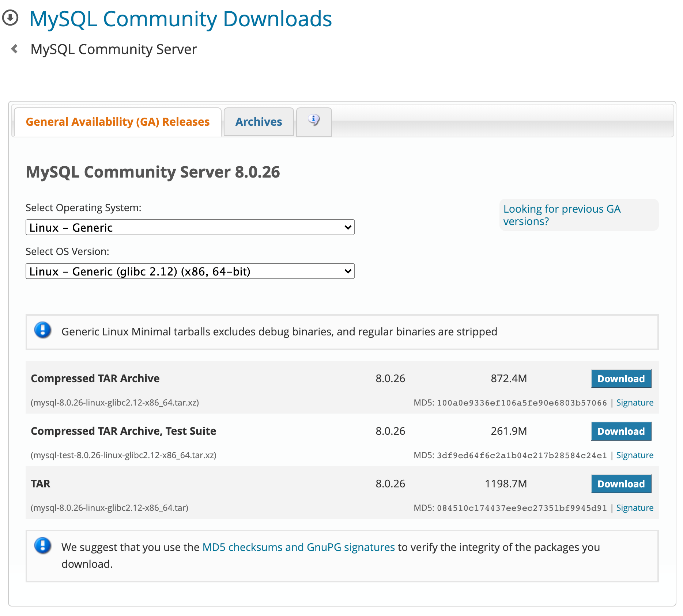The height and width of the screenshot is (616, 683).
Task: Click the back chevron beside MySQL Community Server
Action: coord(15,49)
